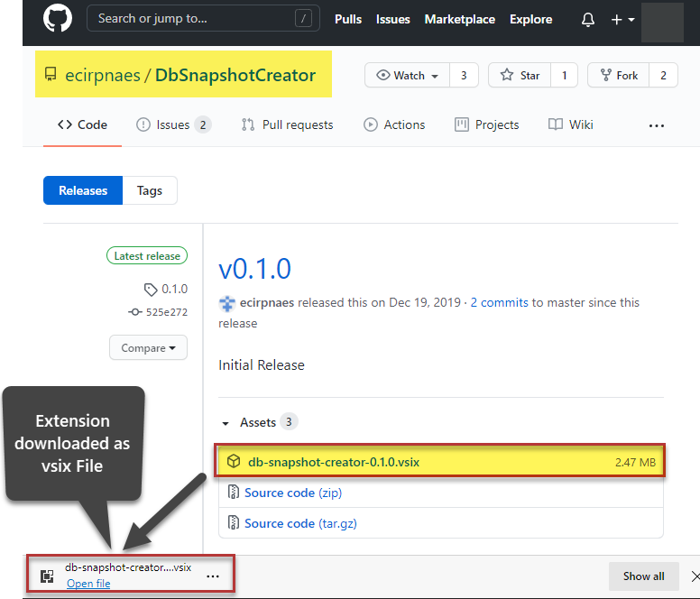Select the Tags toggle button
700x599 pixels.
[150, 190]
